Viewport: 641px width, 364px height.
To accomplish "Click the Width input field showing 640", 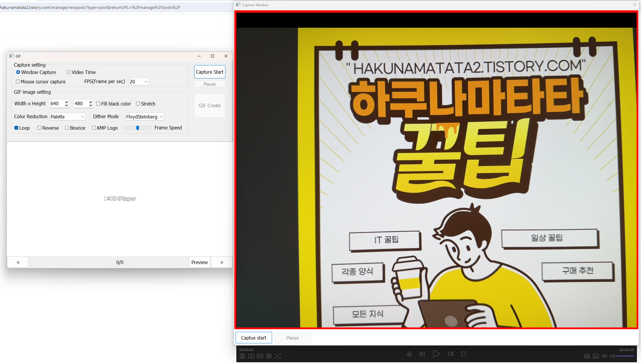I will pos(57,104).
